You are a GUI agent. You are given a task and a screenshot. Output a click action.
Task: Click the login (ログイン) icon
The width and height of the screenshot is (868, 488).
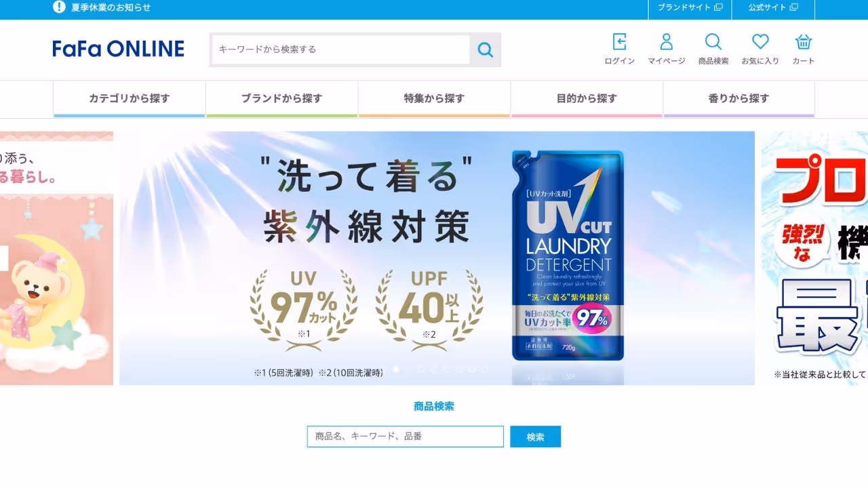[x=619, y=42]
